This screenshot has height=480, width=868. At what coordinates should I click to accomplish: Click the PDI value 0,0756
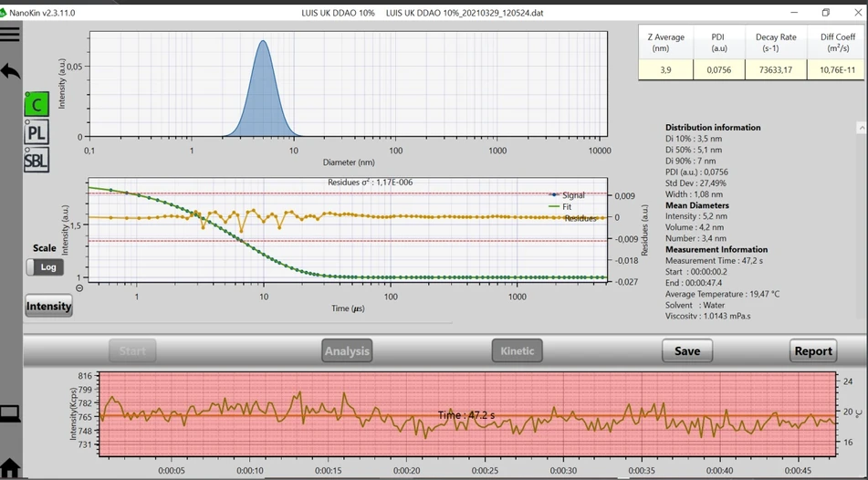point(719,69)
